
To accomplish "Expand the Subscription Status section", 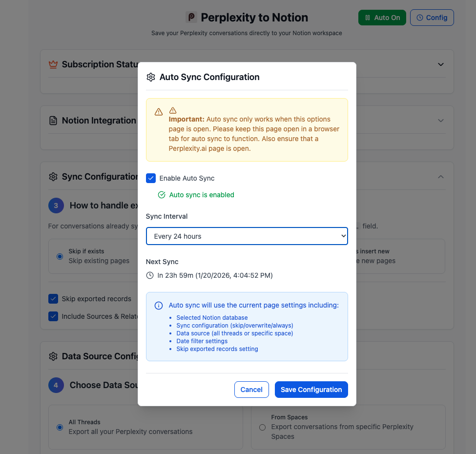I will (x=441, y=64).
